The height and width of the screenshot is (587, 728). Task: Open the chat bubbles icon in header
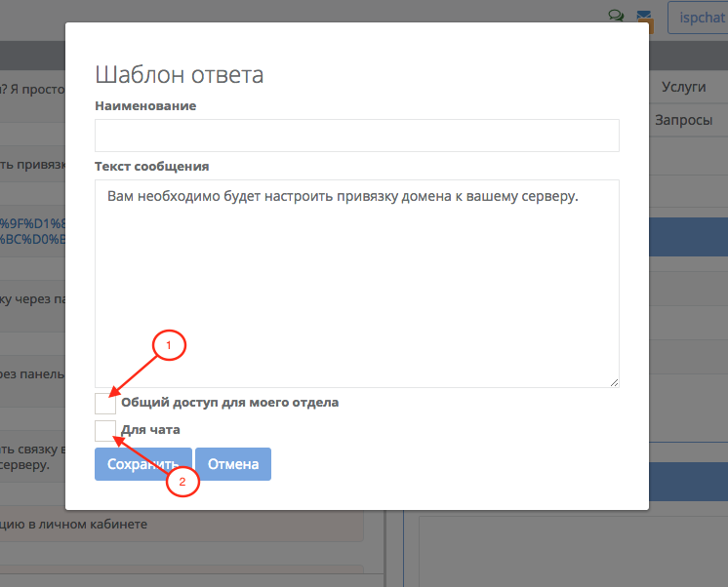pyautogui.click(x=616, y=16)
